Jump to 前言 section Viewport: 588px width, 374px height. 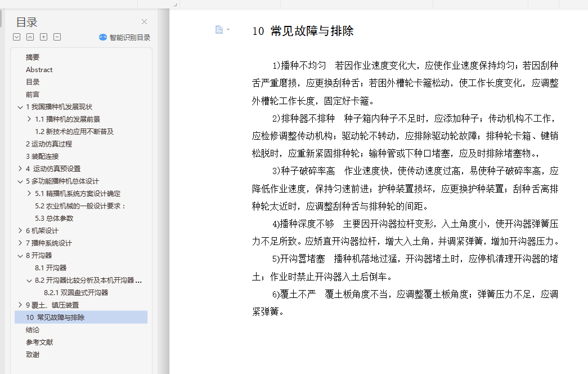33,94
